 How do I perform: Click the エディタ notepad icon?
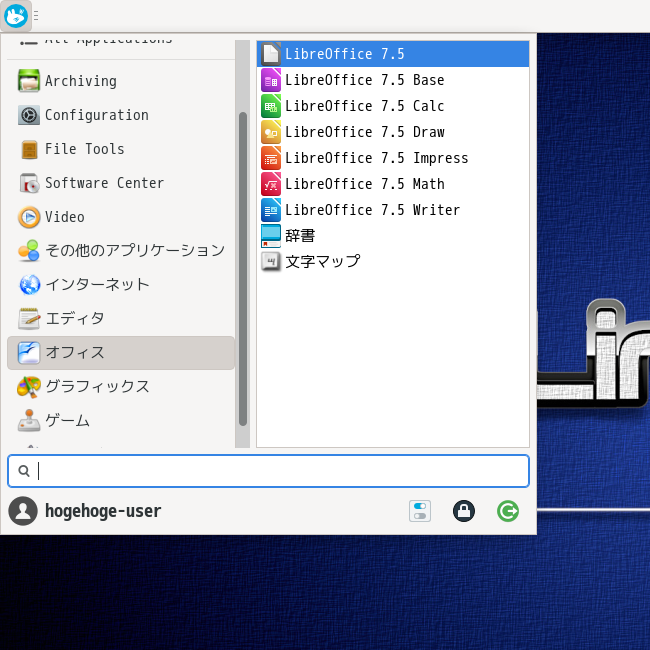tap(29, 319)
